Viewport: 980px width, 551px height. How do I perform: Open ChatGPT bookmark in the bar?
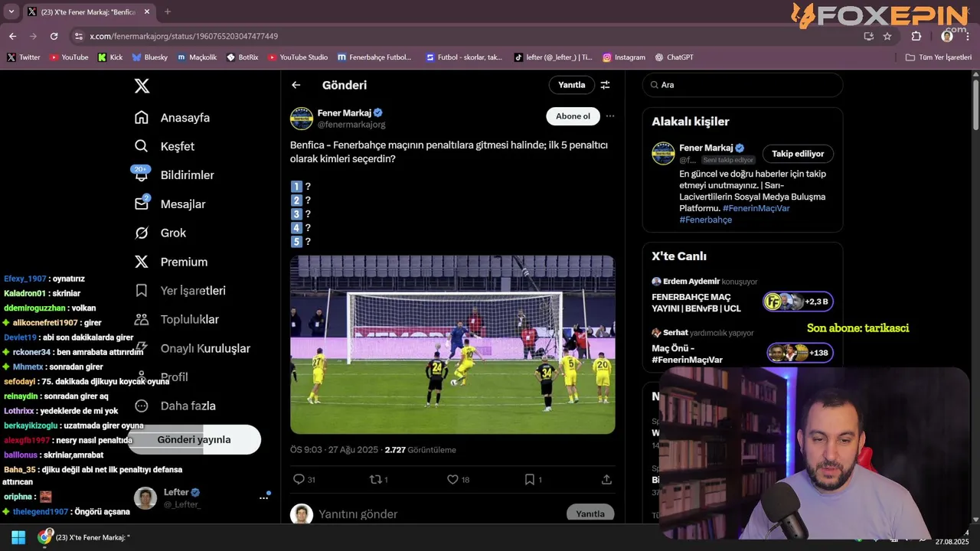[674, 57]
